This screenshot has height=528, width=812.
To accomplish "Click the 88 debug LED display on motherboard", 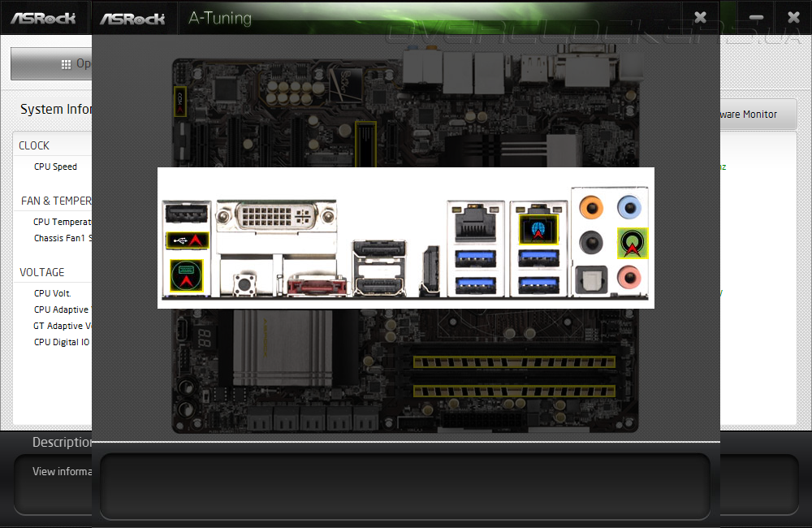I will coord(204,339).
